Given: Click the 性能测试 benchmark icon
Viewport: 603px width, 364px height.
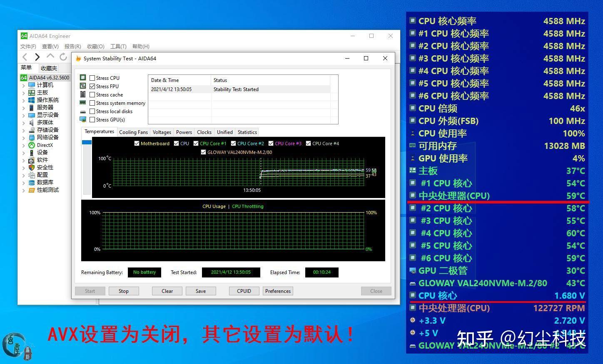Looking at the screenshot, I should (32, 190).
